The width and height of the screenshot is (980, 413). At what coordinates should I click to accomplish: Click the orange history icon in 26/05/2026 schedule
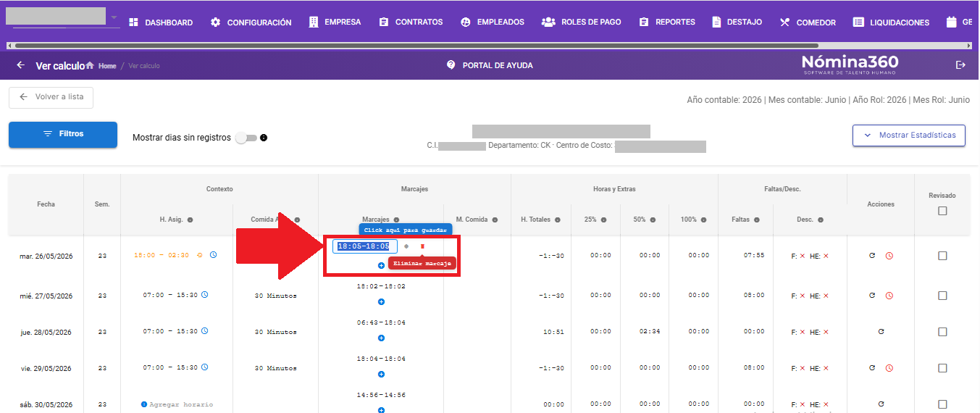coord(201,255)
